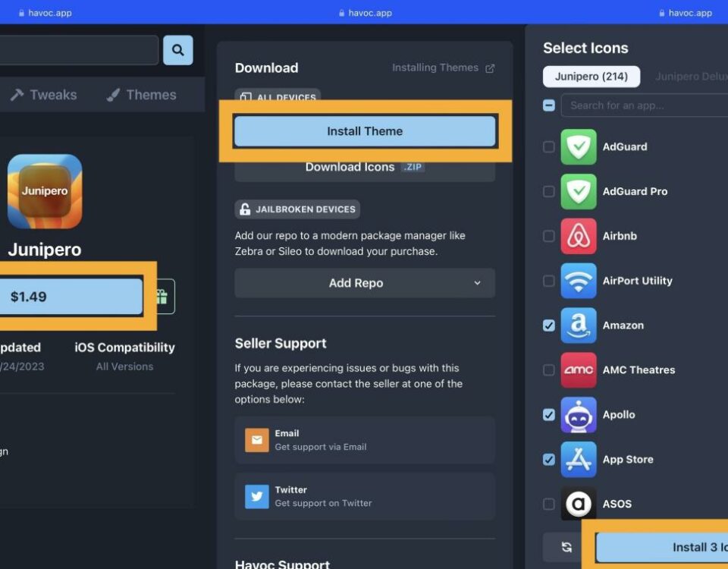Check the AirPort Utility checkbox
Viewport: 728px width, 569px height.
coord(549,281)
